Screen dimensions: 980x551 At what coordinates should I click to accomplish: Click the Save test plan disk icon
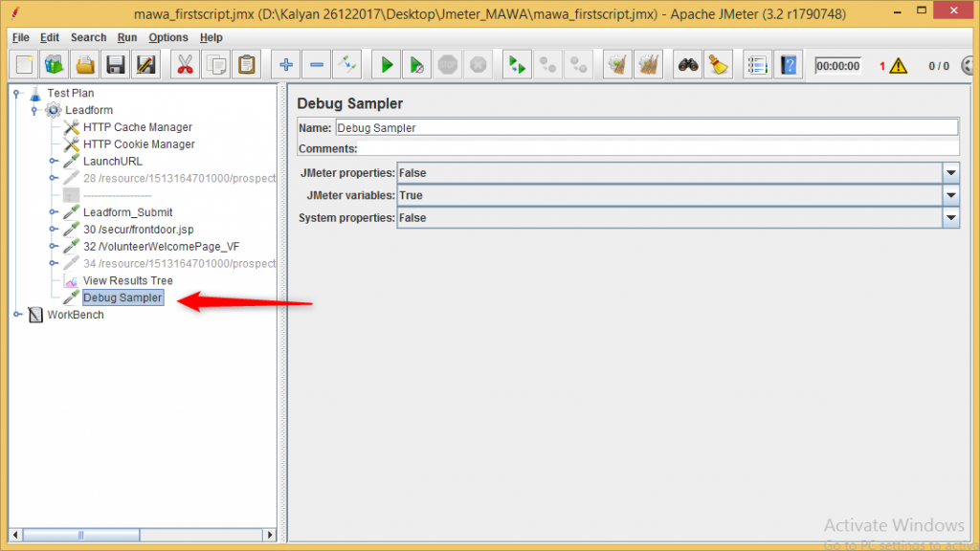tap(116, 64)
